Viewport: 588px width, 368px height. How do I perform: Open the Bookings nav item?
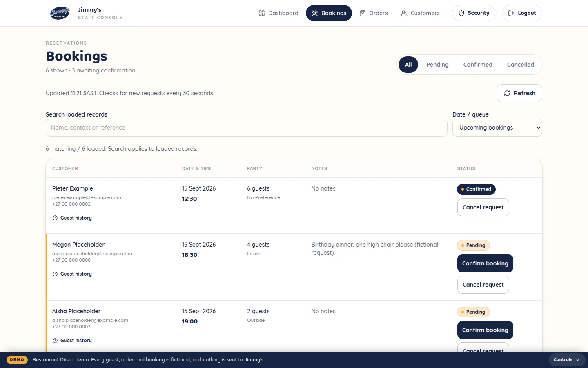coord(329,13)
